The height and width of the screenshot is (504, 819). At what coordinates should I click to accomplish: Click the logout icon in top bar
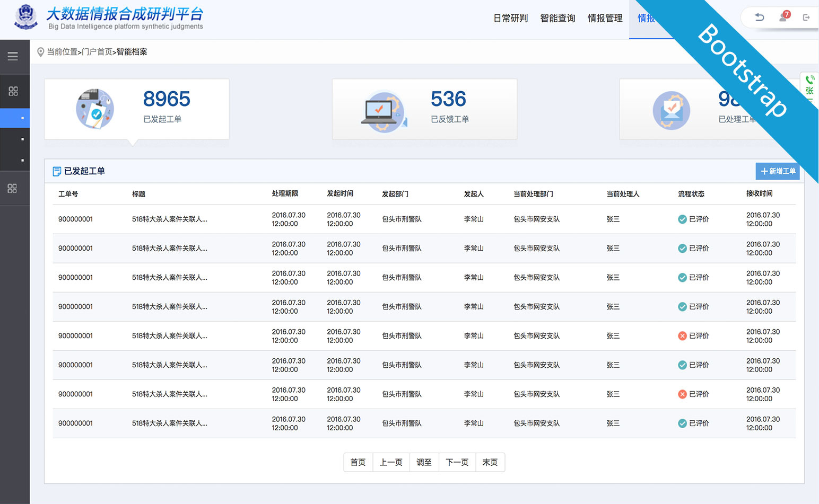tap(806, 17)
